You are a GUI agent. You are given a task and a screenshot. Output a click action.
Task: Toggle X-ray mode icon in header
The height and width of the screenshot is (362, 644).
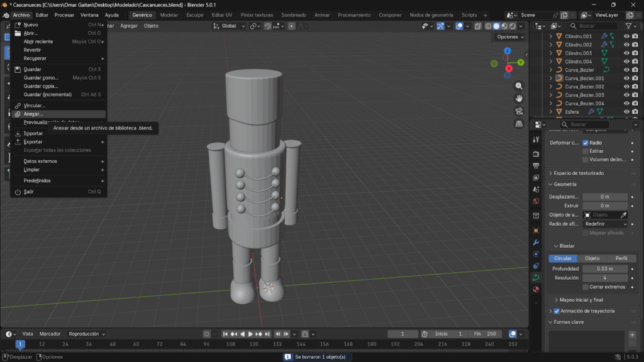tap(477, 26)
